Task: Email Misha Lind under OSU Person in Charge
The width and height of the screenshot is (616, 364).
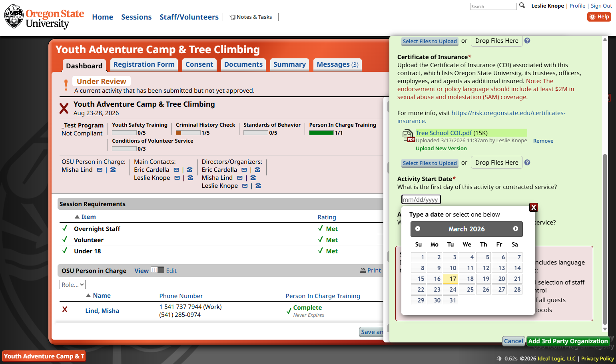Action: tap(100, 170)
